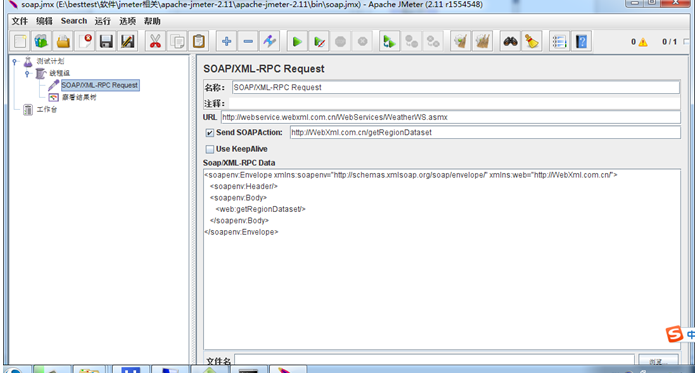Click the Close test plan icon

point(84,42)
